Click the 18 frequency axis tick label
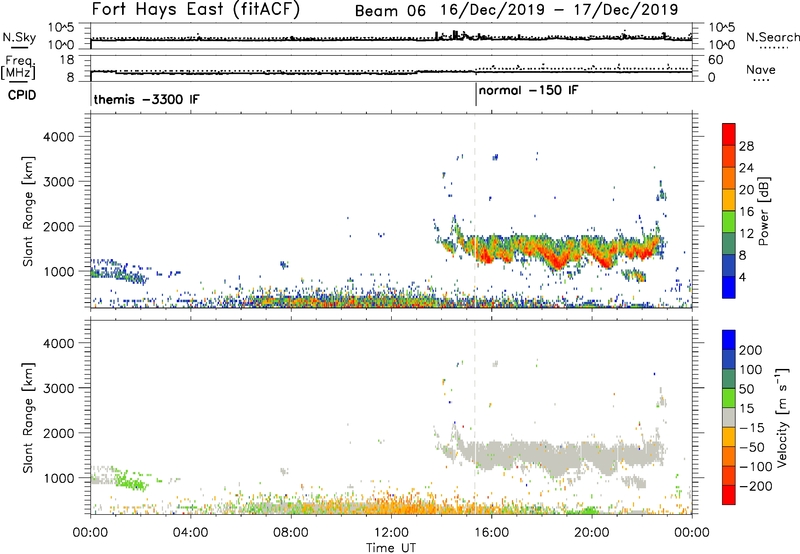Image resolution: width=800 pixels, height=554 pixels. (x=67, y=60)
